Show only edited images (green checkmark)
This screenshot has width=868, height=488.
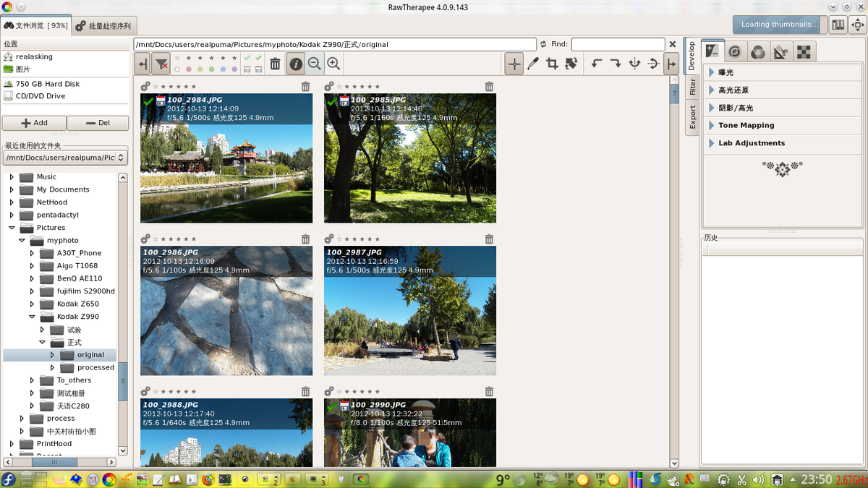[258, 58]
